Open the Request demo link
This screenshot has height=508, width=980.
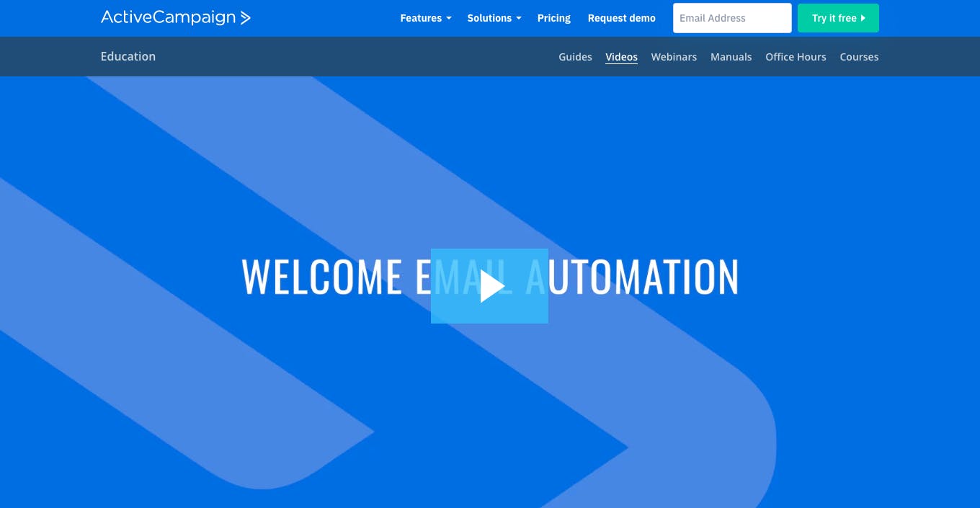(x=621, y=18)
